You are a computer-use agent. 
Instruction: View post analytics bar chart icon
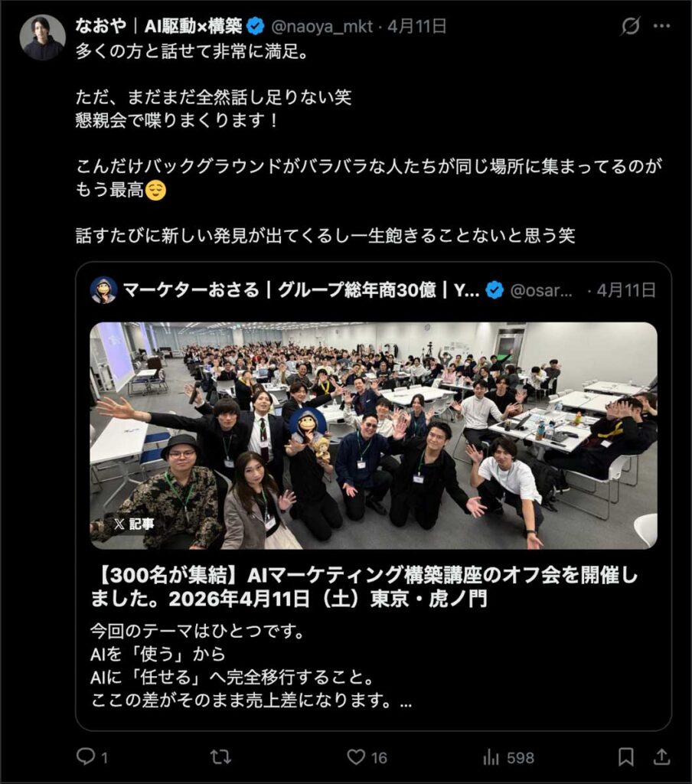[x=491, y=757]
